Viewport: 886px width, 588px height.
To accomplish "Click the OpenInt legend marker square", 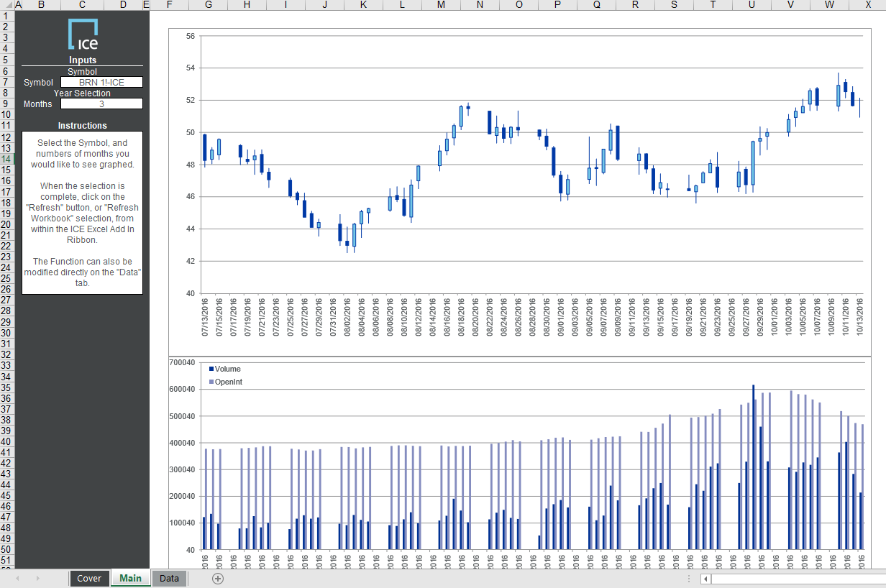I will 210,380.
